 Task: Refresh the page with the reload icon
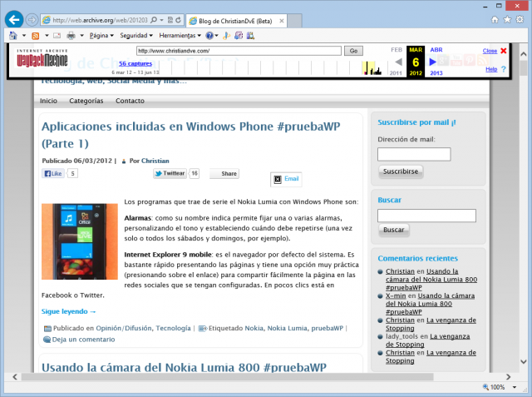pos(179,20)
